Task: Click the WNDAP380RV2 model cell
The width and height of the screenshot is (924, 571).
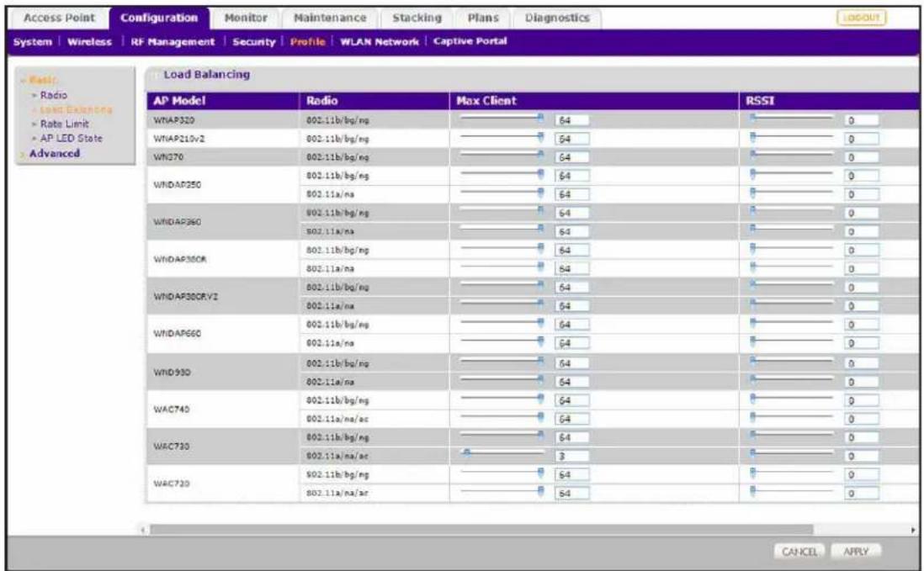Action: (x=223, y=297)
